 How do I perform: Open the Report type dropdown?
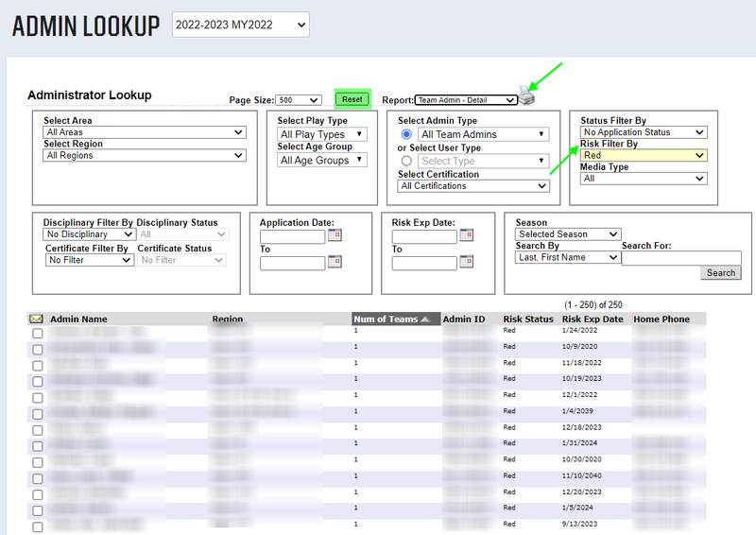click(x=466, y=100)
